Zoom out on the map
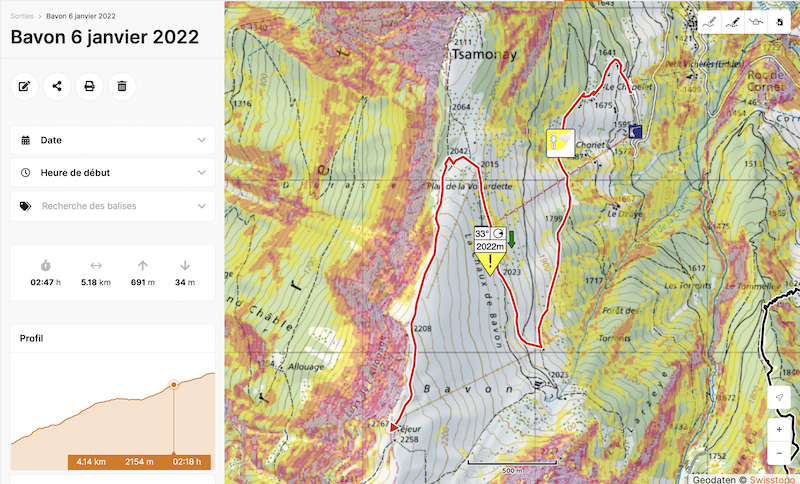This screenshot has height=484, width=800. click(x=780, y=453)
